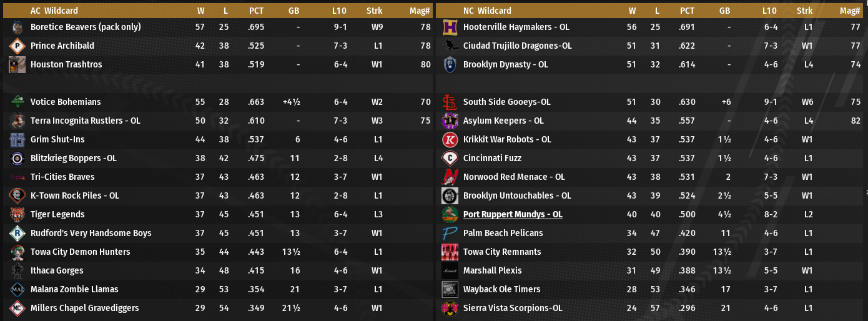Screen dimensions: 868x321
Task: Sort NC Wildcard table by GB
Action: coord(724,11)
